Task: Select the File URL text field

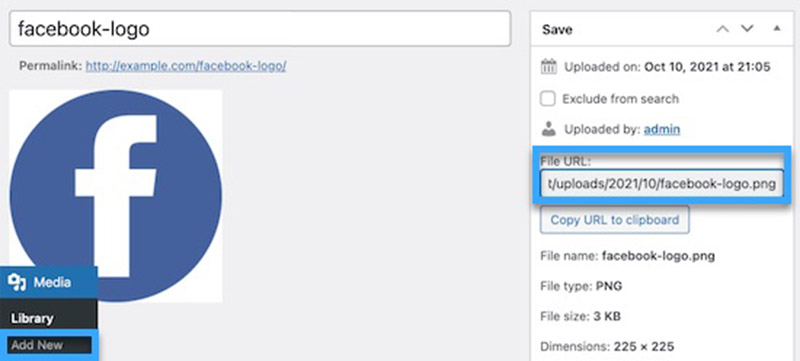Action: point(661,184)
